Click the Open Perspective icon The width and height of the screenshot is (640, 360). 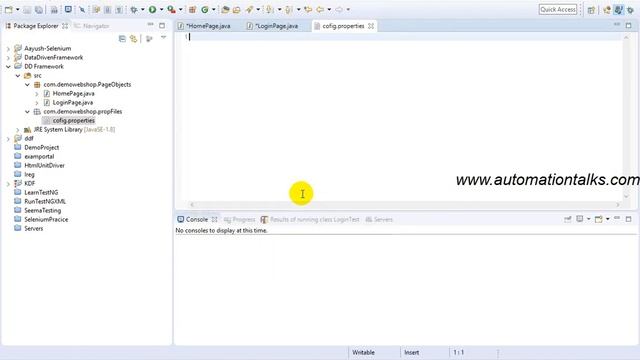[591, 10]
